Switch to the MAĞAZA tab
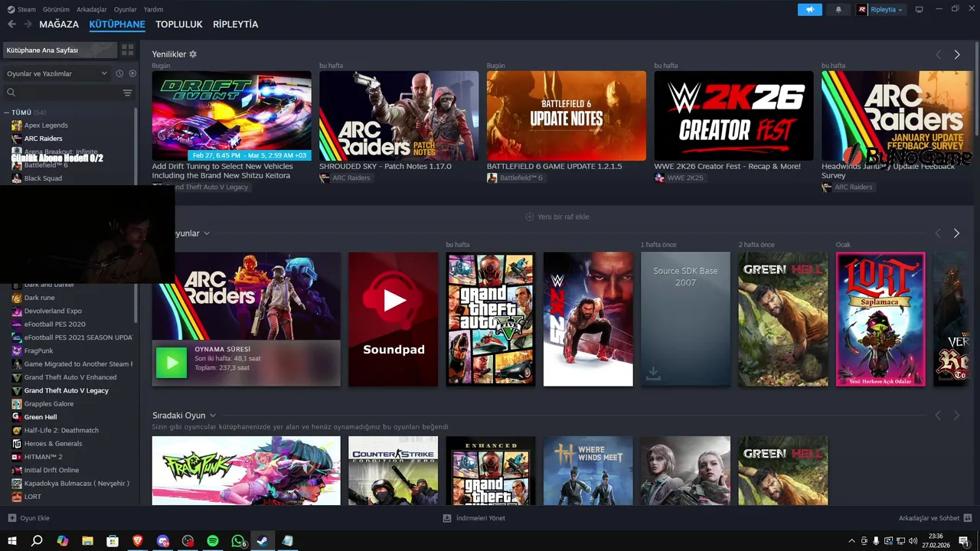The image size is (980, 551). tap(59, 24)
